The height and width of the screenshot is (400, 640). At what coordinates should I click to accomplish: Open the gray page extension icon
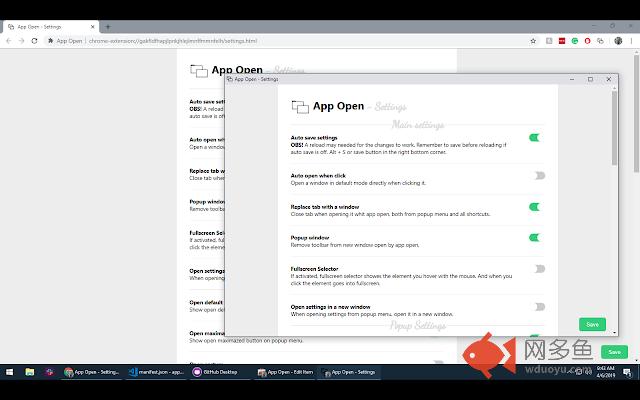(549, 41)
